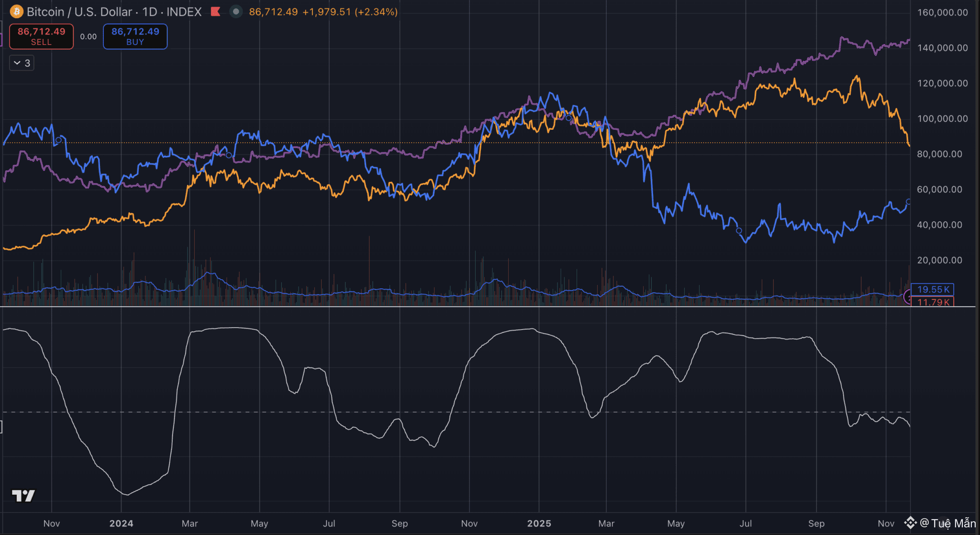Viewport: 980px width, 535px height.
Task: Click the market status dot indicator
Action: tap(235, 11)
